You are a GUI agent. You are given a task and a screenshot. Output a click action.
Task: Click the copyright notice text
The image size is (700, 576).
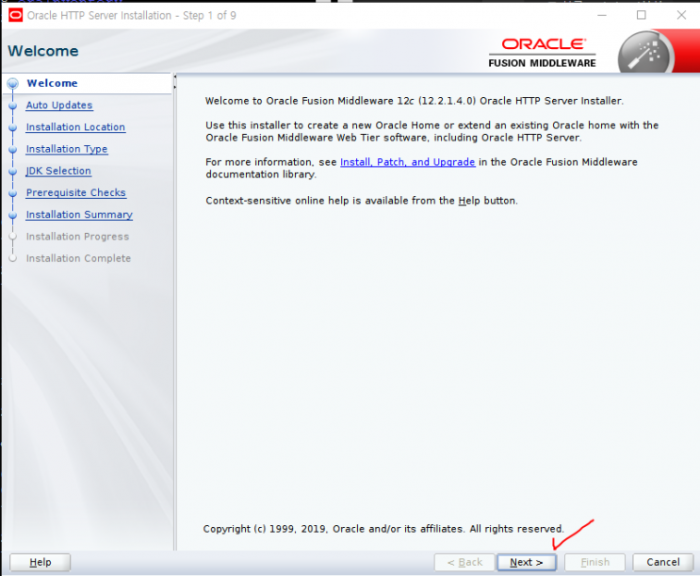click(x=383, y=529)
